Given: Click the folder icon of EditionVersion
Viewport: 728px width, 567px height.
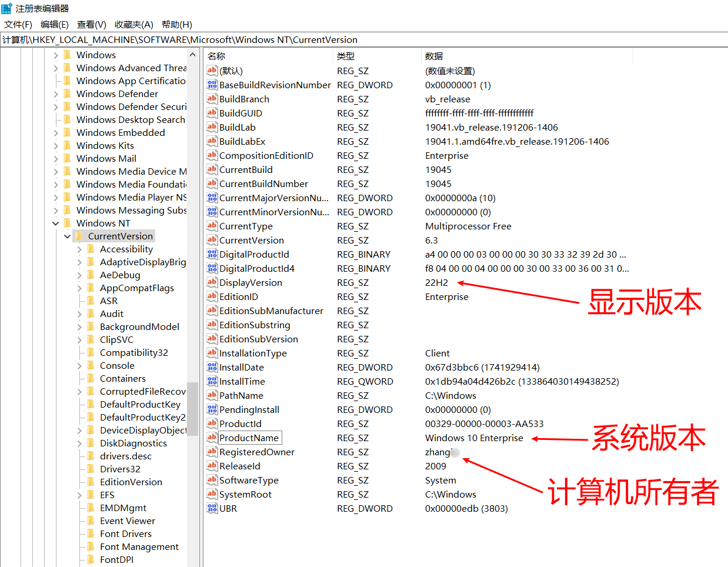Looking at the screenshot, I should click(x=91, y=482).
